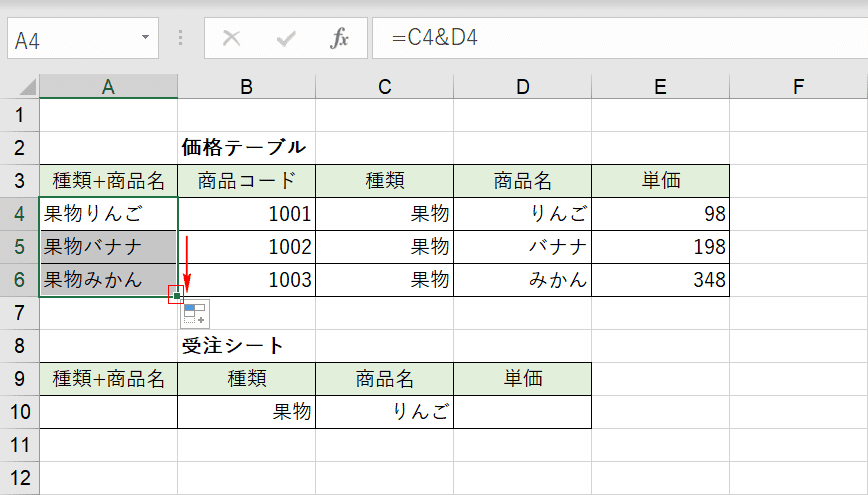The image size is (868, 495).
Task: Select row 4 header
Action: (19, 214)
